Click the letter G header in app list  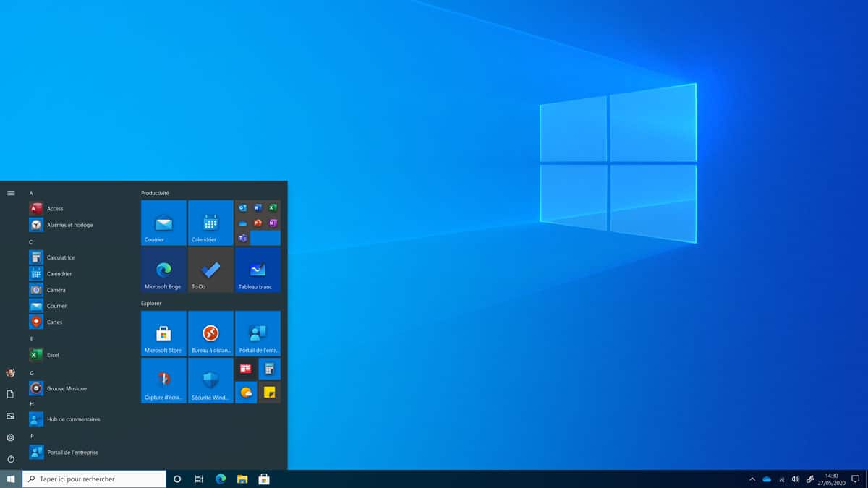31,373
